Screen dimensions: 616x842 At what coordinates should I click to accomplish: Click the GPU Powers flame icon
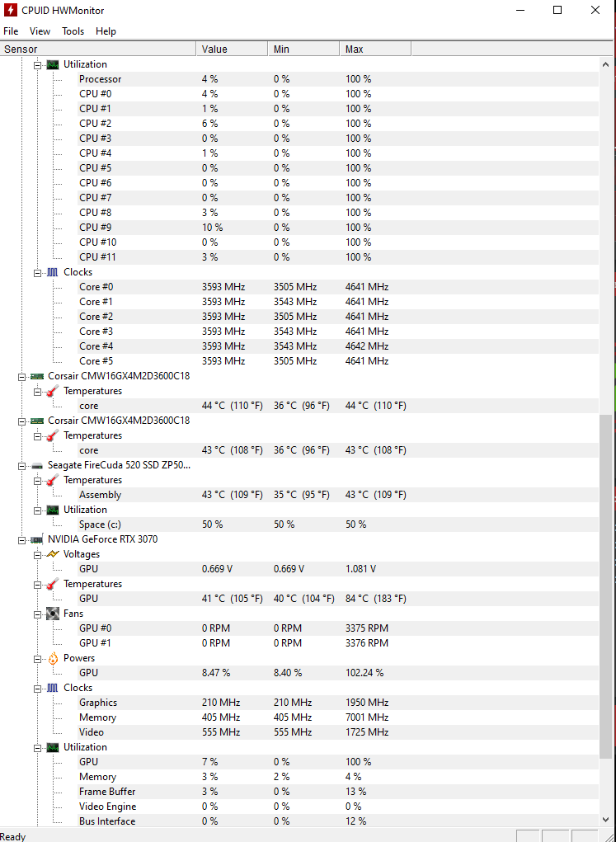[53, 658]
